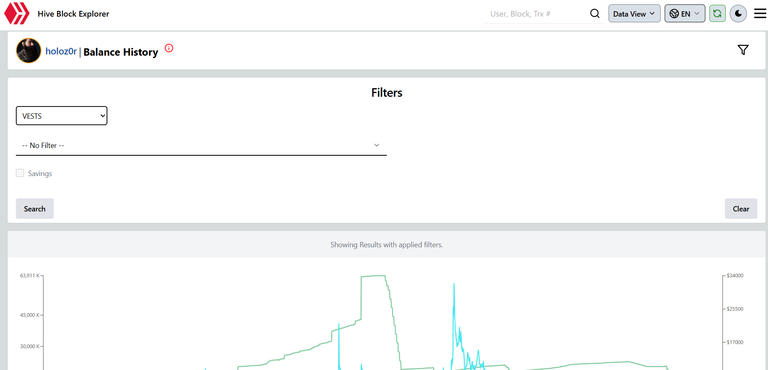
Task: Open the EN language dropdown
Action: [x=685, y=14]
